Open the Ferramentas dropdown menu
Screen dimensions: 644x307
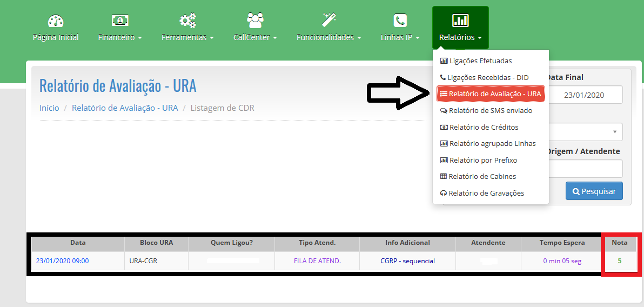click(187, 37)
